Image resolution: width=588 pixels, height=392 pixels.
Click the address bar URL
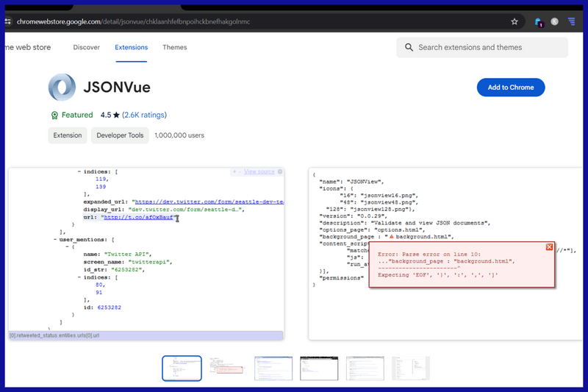(132, 21)
